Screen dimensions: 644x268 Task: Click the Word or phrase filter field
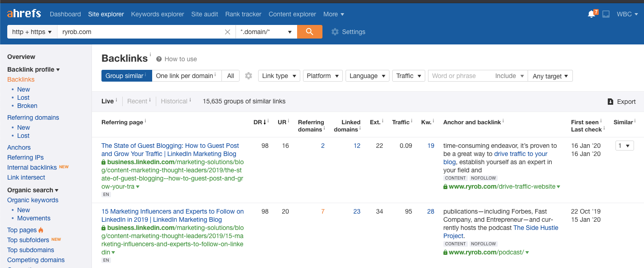460,76
